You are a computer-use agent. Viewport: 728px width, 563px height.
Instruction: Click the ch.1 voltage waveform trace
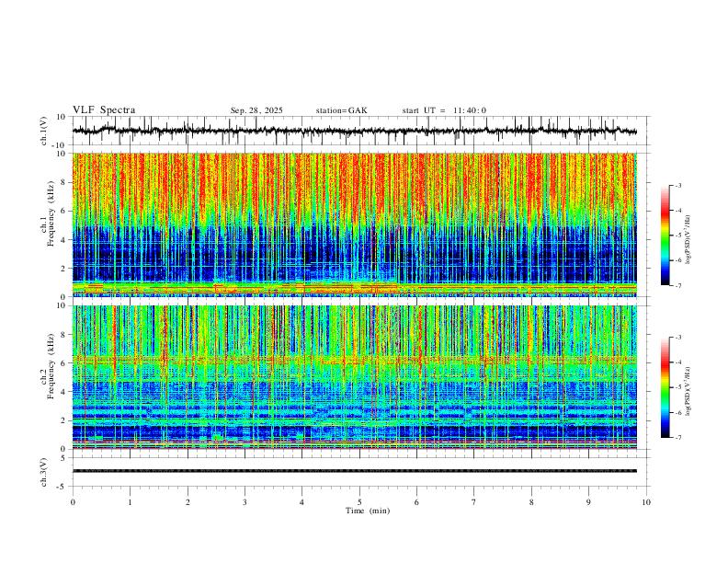(x=355, y=131)
